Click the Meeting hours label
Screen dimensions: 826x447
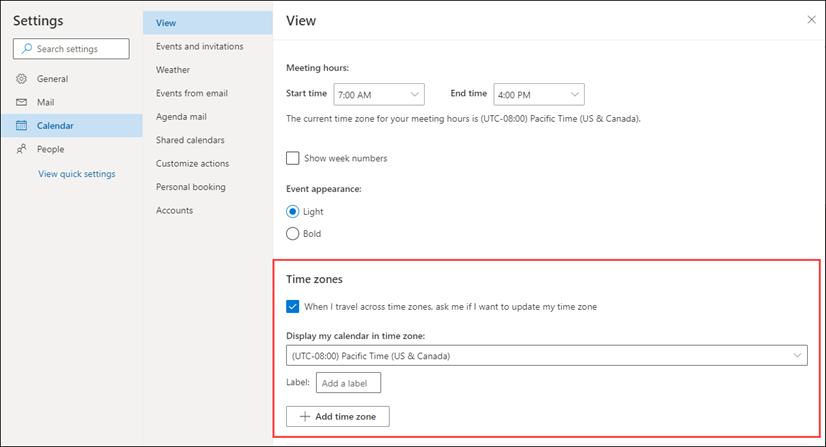click(x=317, y=67)
